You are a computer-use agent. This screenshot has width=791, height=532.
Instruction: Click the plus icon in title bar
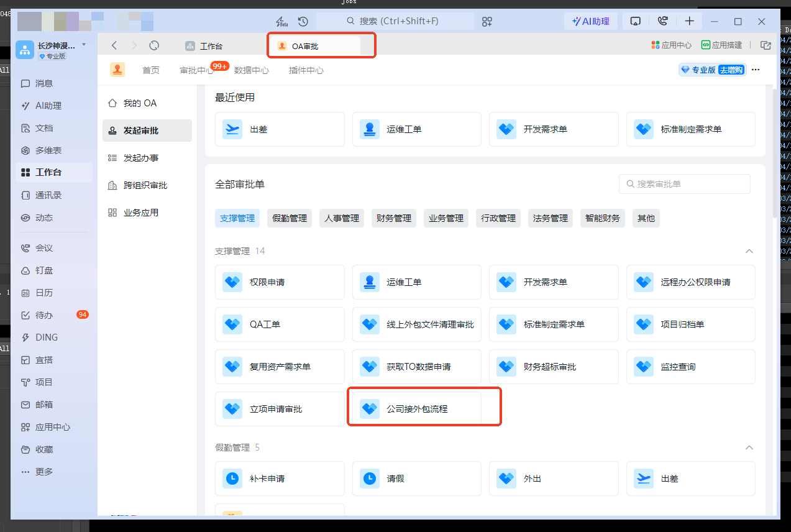point(690,21)
